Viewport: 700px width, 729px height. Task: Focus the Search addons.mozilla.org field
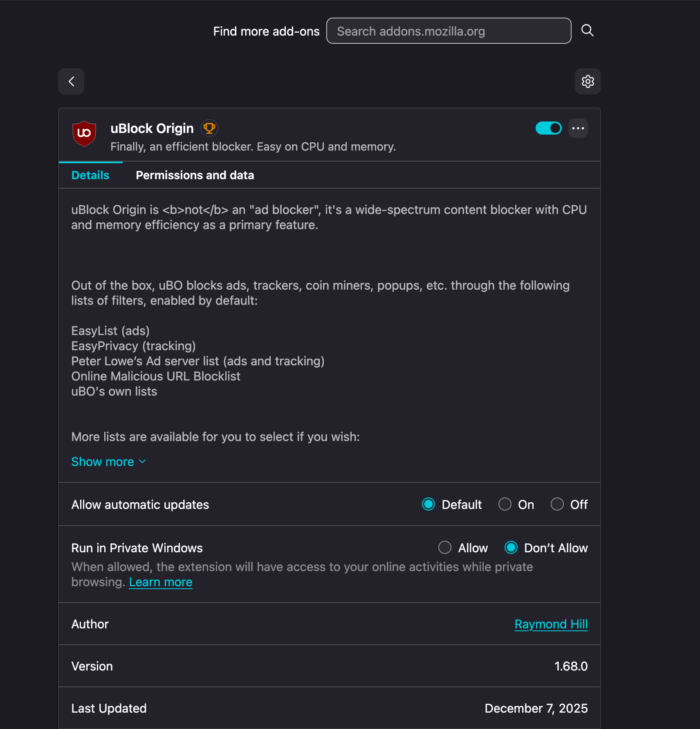click(x=449, y=31)
